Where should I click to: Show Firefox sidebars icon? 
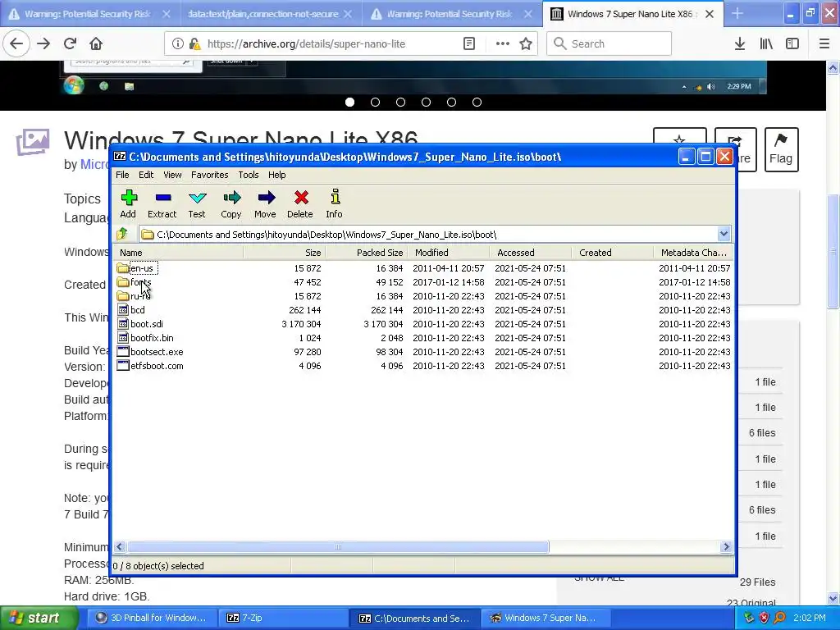coord(792,44)
